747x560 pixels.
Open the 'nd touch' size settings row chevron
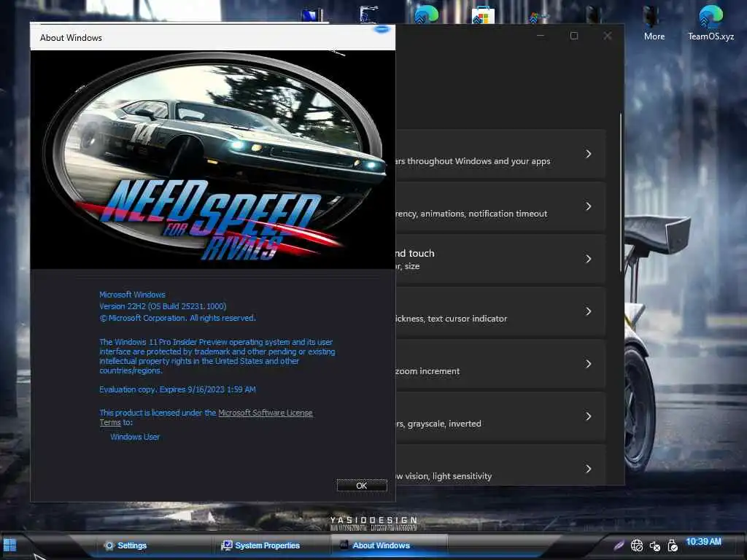coord(589,259)
